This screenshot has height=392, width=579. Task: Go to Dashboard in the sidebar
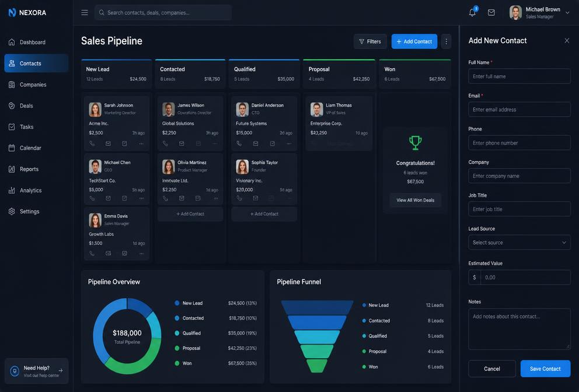coord(36,42)
